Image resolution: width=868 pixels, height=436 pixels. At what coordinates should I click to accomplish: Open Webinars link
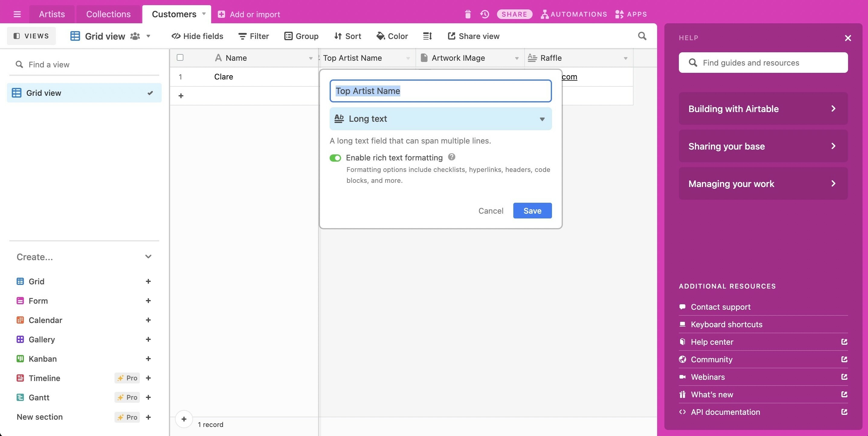tap(763, 377)
